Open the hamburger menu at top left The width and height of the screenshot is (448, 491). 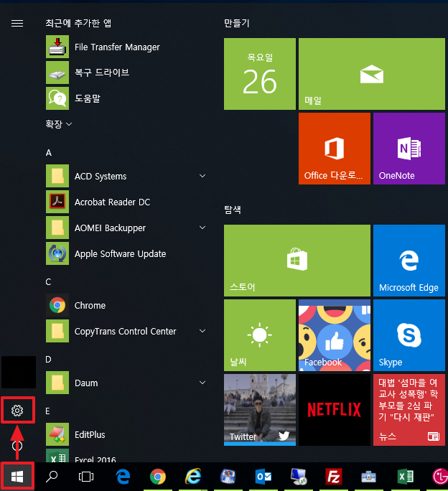[x=17, y=23]
